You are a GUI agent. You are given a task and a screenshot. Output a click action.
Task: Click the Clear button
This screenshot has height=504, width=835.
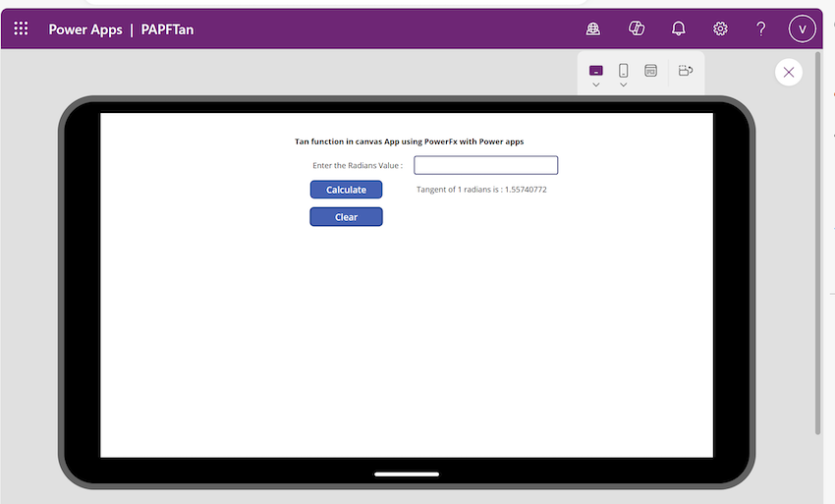(346, 217)
